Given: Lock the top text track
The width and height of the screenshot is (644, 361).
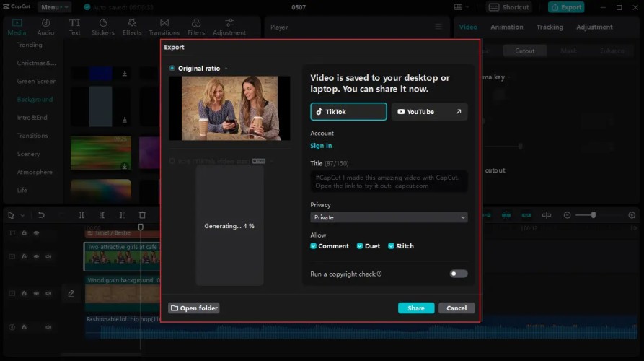Looking at the screenshot, I should pos(25,232).
